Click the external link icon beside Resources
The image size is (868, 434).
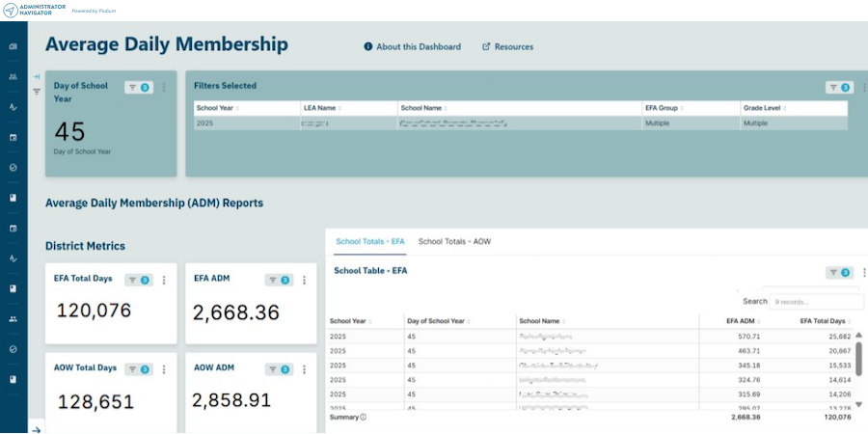pyautogui.click(x=487, y=46)
